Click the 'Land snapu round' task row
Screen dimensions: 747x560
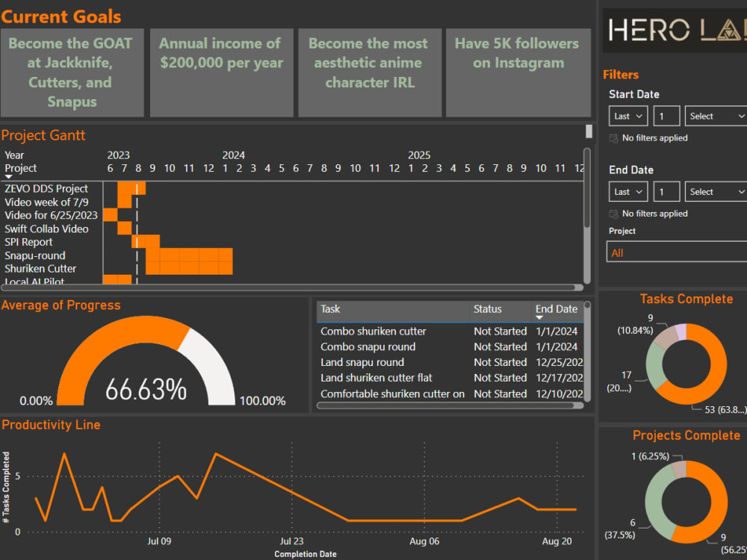point(450,363)
